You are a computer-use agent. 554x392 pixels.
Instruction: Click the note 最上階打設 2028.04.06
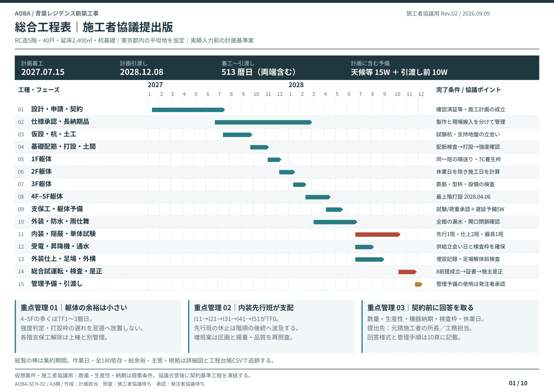point(463,197)
